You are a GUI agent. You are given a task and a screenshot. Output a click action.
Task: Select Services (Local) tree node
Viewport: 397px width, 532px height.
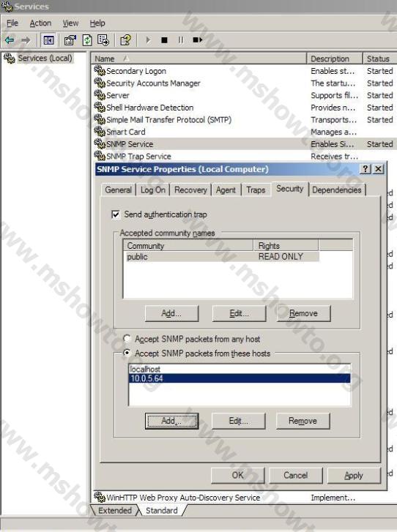pos(45,59)
